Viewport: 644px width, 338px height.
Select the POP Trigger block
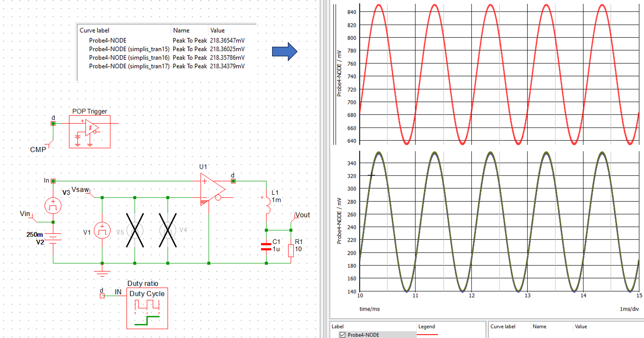tap(90, 132)
